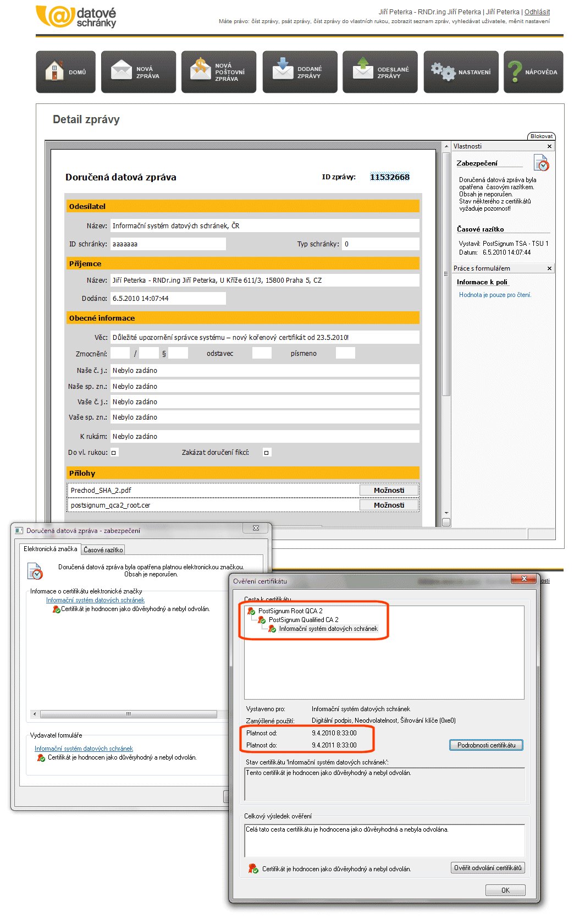Click the title bar icon of the zabezpečení dialog
The width and height of the screenshot is (574, 924).
coord(19,531)
